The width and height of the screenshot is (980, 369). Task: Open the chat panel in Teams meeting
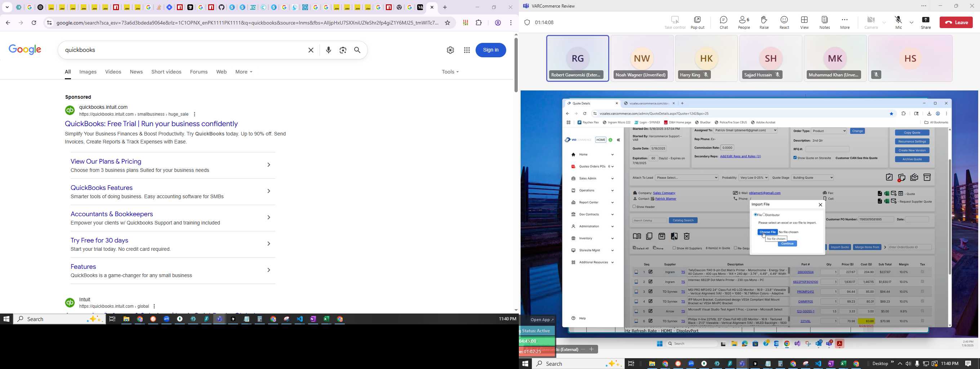723,22
